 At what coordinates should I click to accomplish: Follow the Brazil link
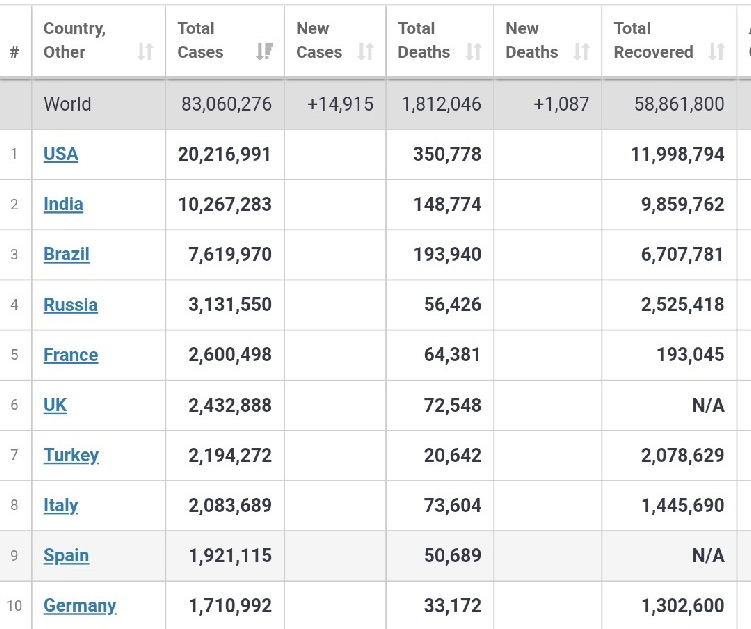point(66,254)
